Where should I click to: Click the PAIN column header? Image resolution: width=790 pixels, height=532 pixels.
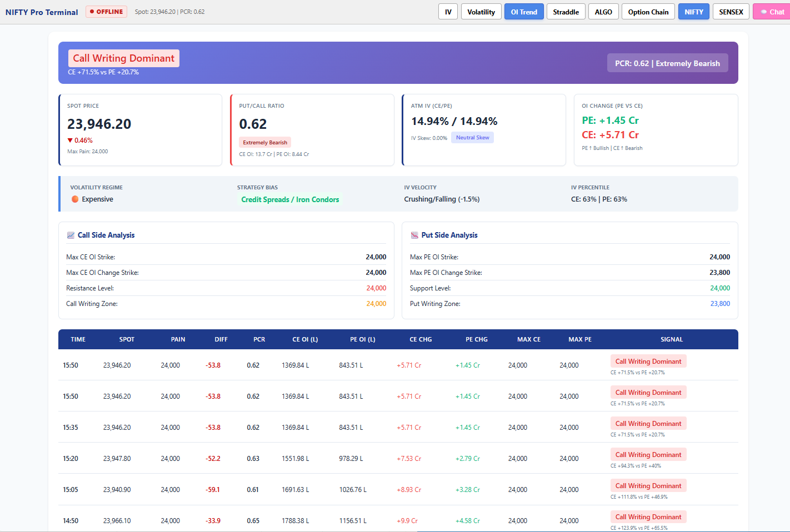(x=178, y=339)
